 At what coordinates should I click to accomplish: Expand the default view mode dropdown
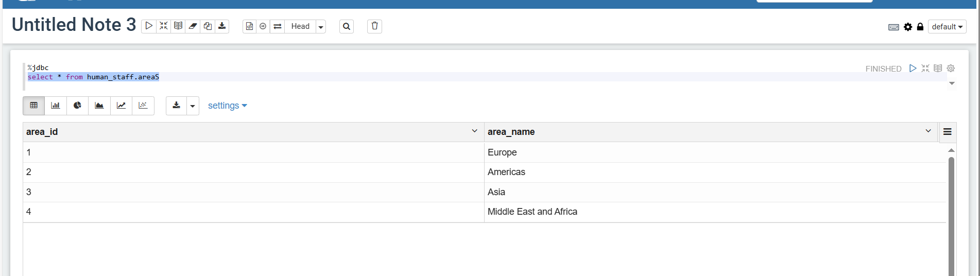[947, 27]
